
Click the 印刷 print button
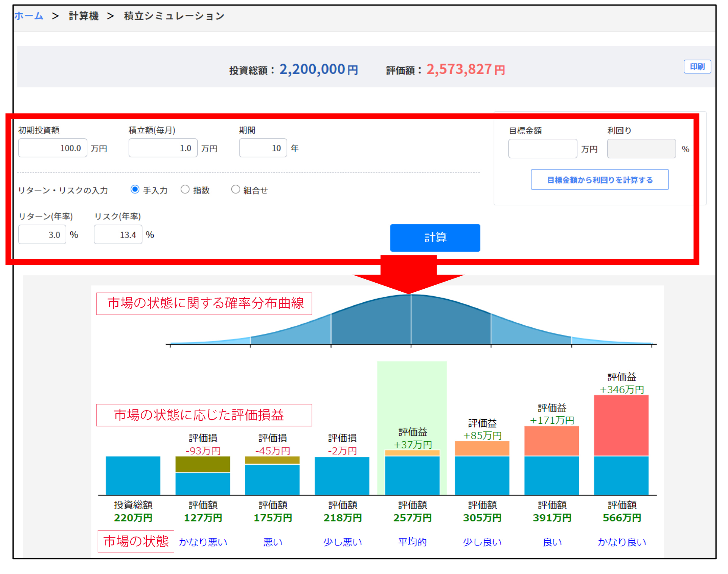click(697, 67)
